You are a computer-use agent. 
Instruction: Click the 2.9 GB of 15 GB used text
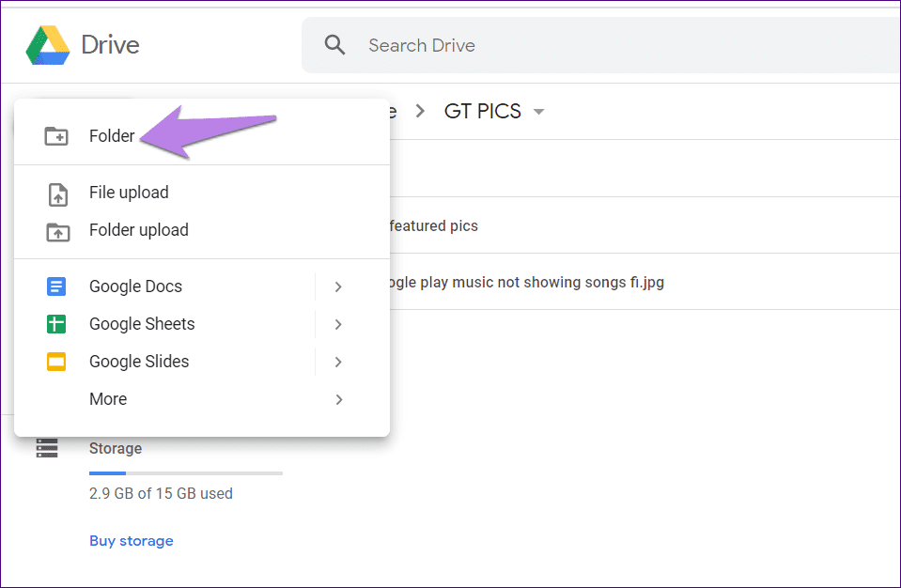pyautogui.click(x=161, y=494)
